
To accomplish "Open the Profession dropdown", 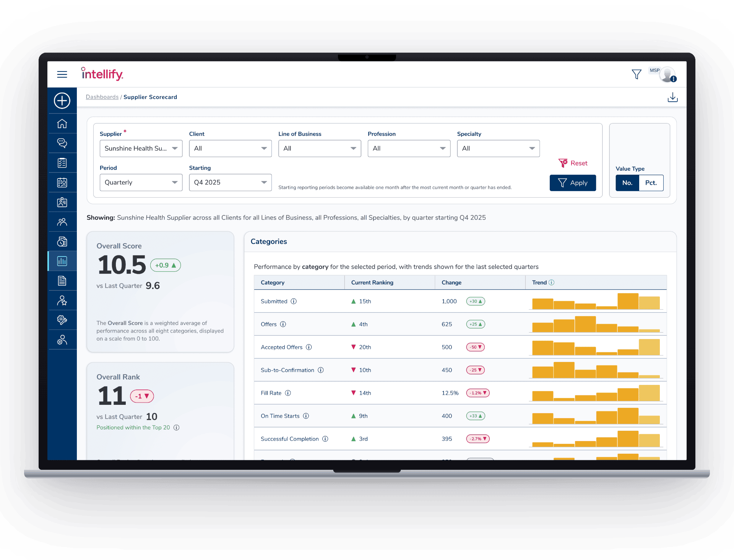I will [x=409, y=148].
